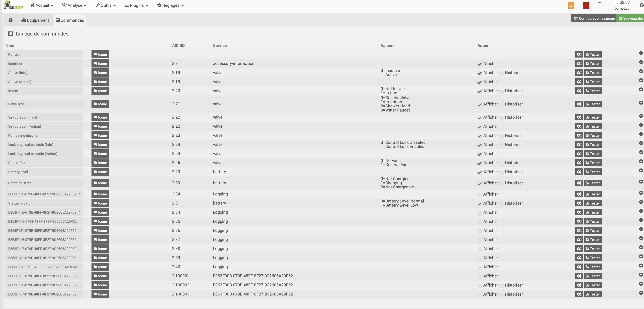Toggle Afficher for Status-lo-batt
This screenshot has height=309, width=644.
coord(479,204)
